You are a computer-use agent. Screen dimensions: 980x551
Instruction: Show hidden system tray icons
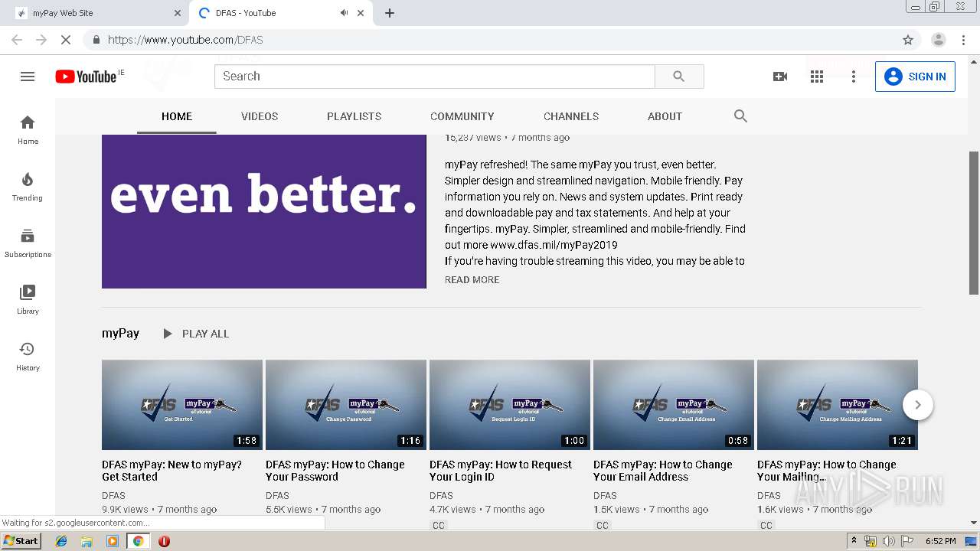click(x=854, y=541)
